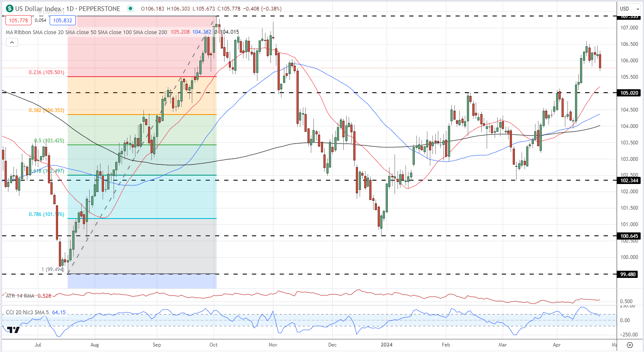
Task: Click the red 105.208 SMA value
Action: pos(180,32)
